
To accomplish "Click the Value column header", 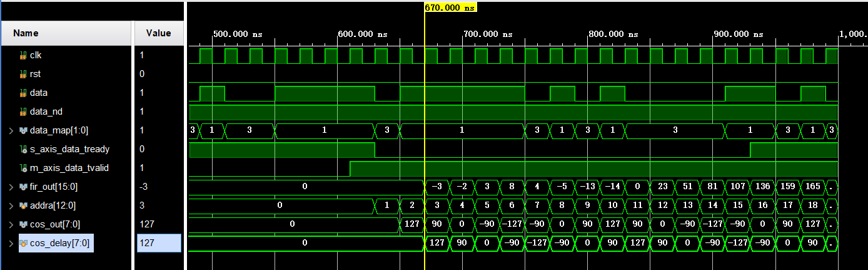I will tap(158, 33).
